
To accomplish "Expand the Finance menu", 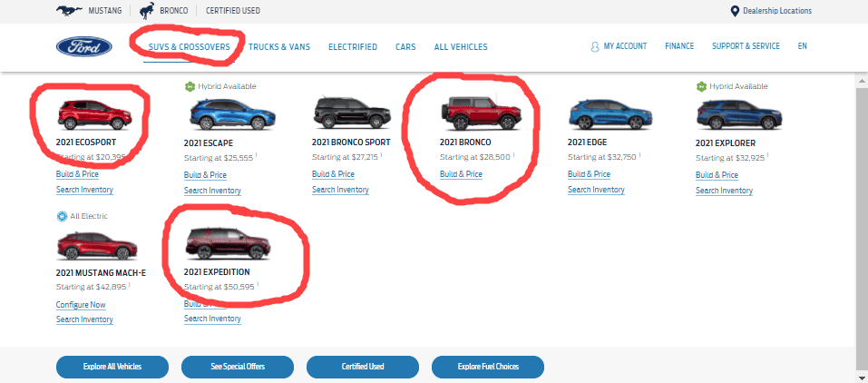I will [x=679, y=46].
